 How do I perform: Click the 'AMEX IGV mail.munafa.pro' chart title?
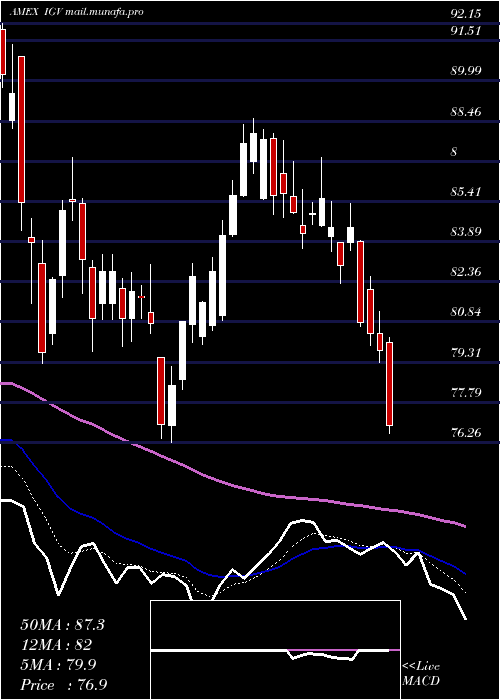[x=76, y=12]
